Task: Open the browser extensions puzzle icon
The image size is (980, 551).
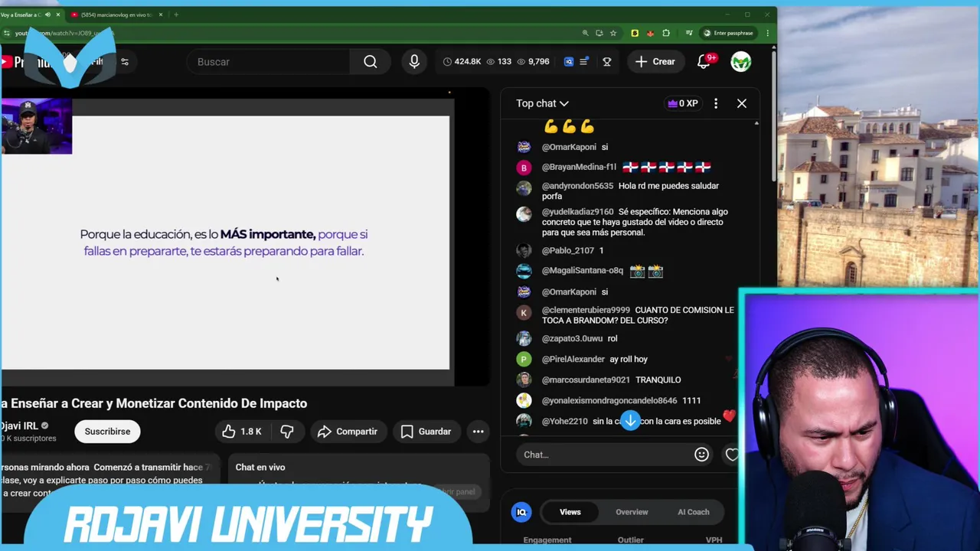Action: point(666,33)
